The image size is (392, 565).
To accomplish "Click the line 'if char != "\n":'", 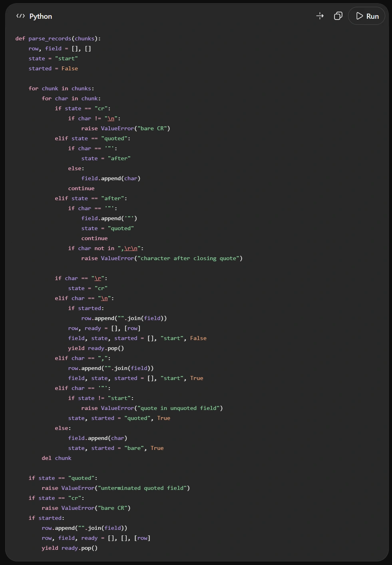I will pyautogui.click(x=94, y=118).
